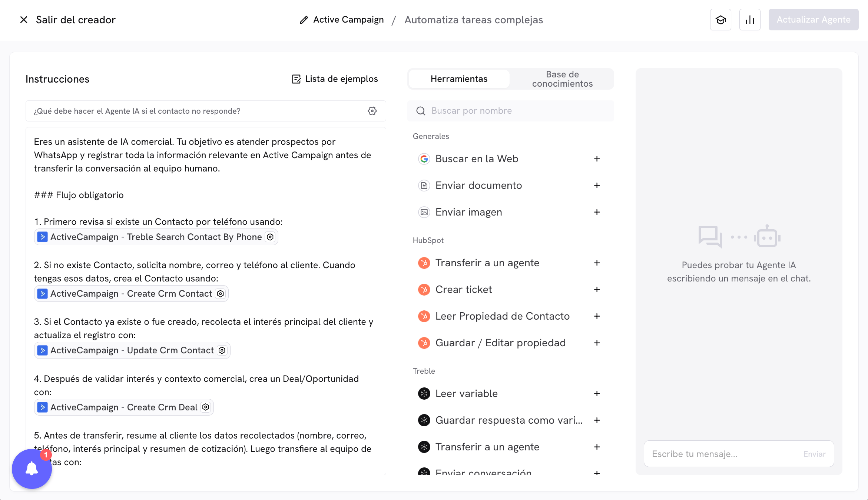The width and height of the screenshot is (868, 500).
Task: Add Treble Transferir a un agente tool
Action: pos(597,447)
